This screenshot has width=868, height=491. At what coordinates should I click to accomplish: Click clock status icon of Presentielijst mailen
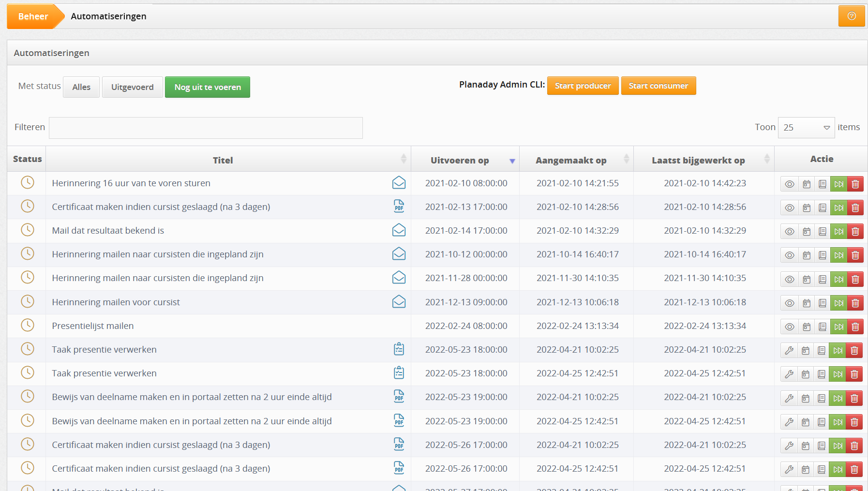(x=28, y=325)
